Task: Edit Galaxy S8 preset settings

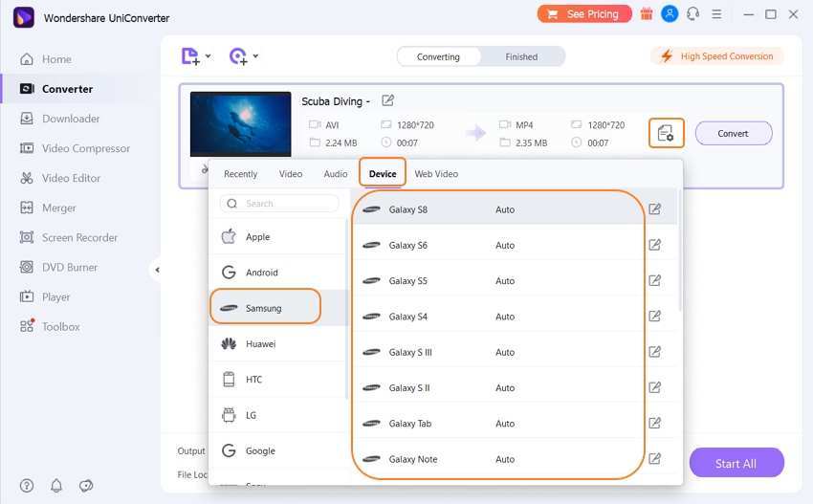Action: tap(655, 208)
